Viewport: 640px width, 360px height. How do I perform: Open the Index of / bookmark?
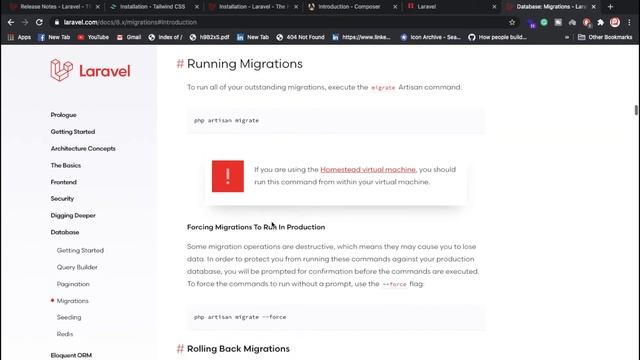click(x=165, y=37)
